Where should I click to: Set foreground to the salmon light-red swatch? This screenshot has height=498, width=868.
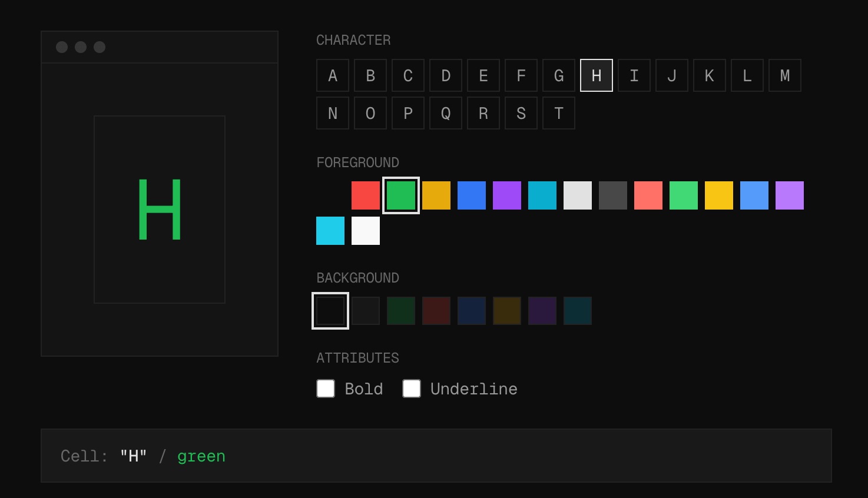coord(648,195)
